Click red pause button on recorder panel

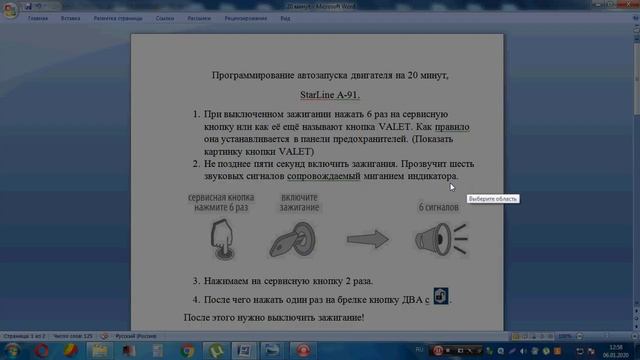click(x=438, y=351)
